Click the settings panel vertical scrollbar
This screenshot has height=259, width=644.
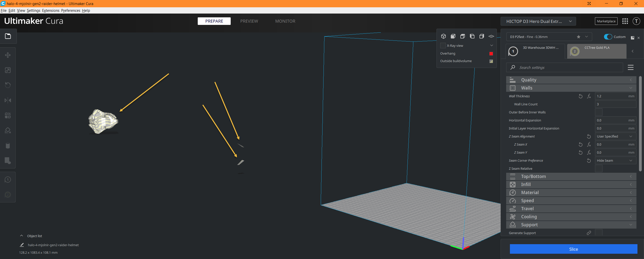(640, 124)
